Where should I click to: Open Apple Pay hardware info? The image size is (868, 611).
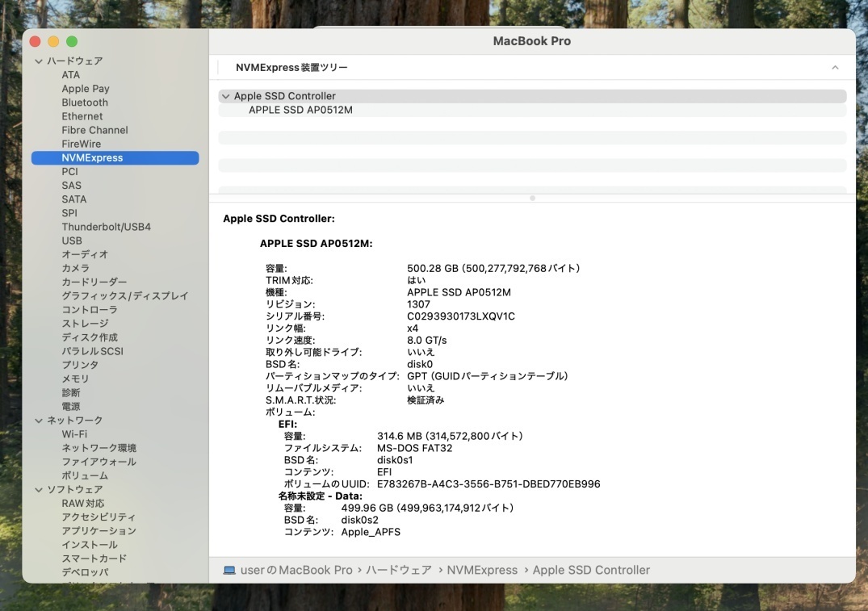(86, 89)
